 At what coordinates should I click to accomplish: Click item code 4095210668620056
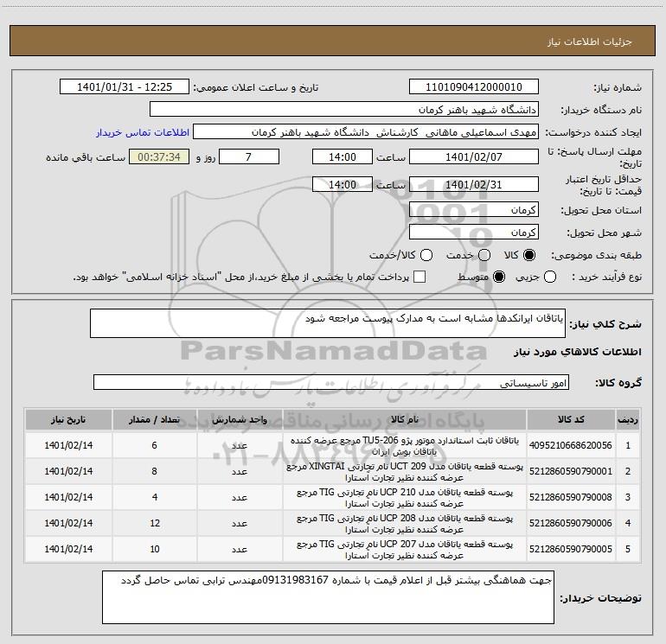pyautogui.click(x=571, y=445)
